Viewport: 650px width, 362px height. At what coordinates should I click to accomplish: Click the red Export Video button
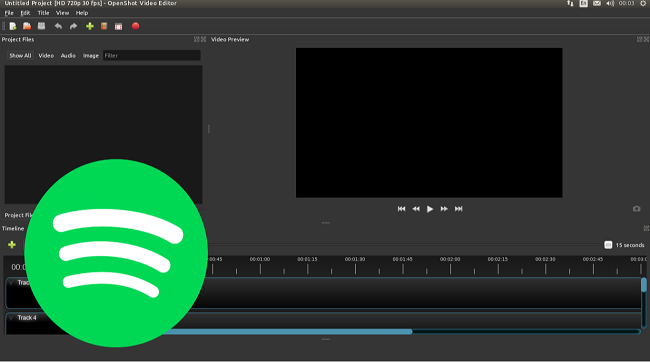click(136, 26)
